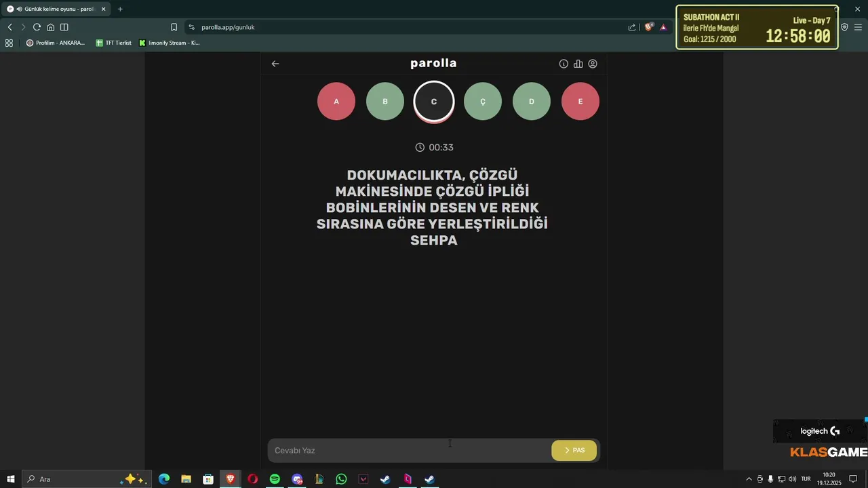Open the 'TFT Tierlist' bookmark
This screenshot has height=488, width=868.
tap(113, 43)
